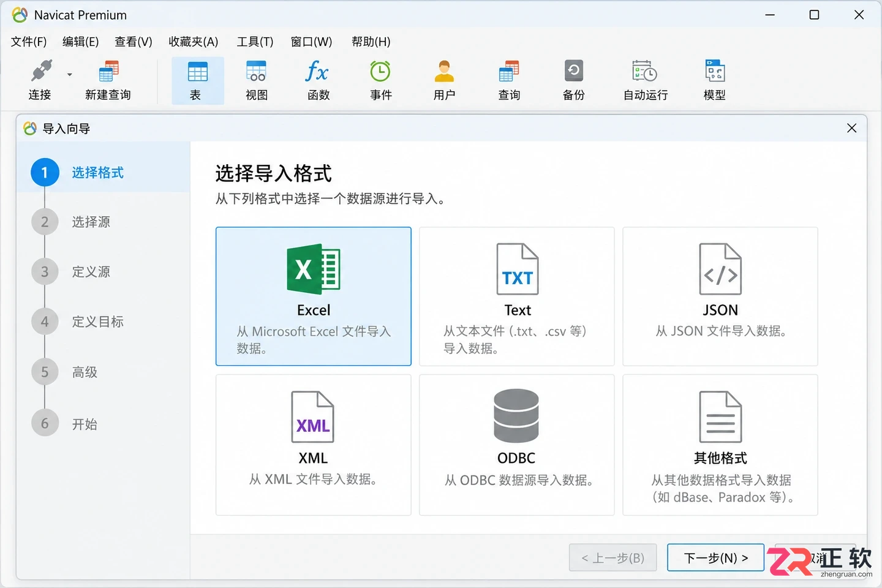Go to wizard step 5 高级
882x588 pixels.
coord(65,372)
